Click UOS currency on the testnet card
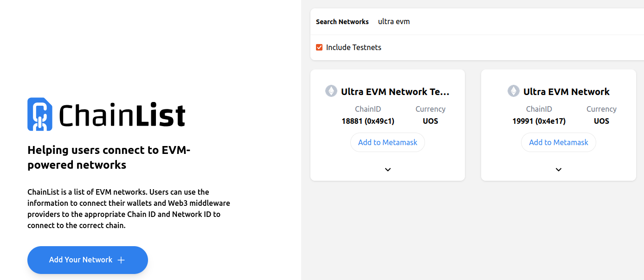Viewport: 644px width, 280px height. coord(431,121)
